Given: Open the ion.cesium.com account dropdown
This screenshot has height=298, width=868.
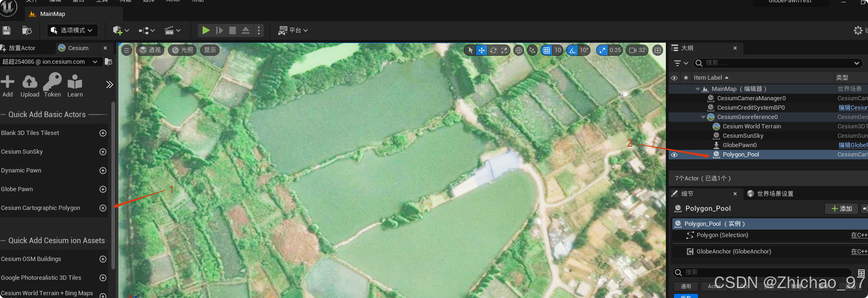Looking at the screenshot, I should pyautogui.click(x=51, y=61).
